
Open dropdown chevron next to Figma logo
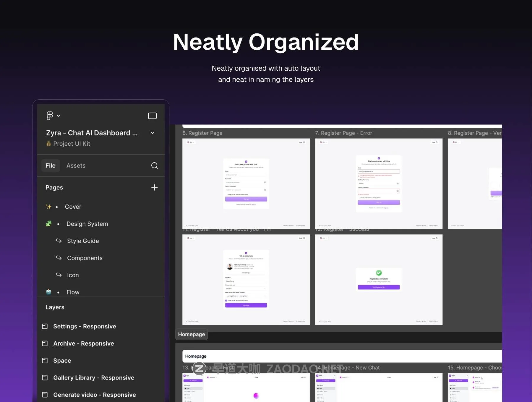[x=59, y=116]
